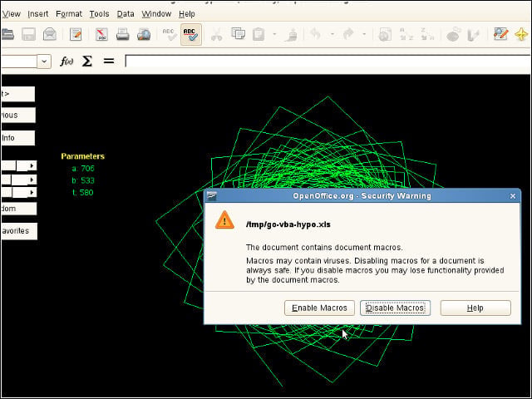Open the Data menu
The width and height of the screenshot is (532, 399).
(126, 14)
